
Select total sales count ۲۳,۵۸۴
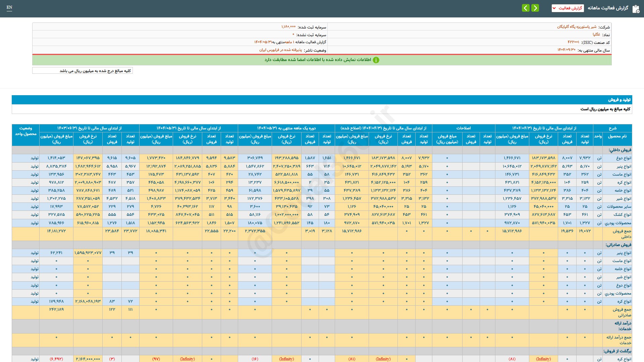(112, 231)
